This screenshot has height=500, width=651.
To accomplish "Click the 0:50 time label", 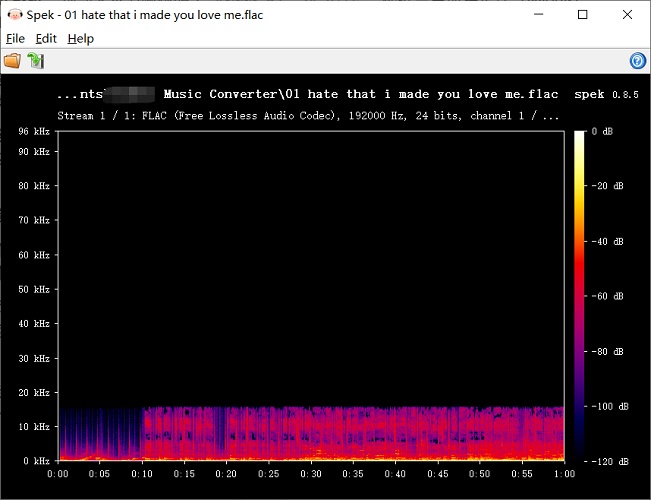I will click(480, 474).
